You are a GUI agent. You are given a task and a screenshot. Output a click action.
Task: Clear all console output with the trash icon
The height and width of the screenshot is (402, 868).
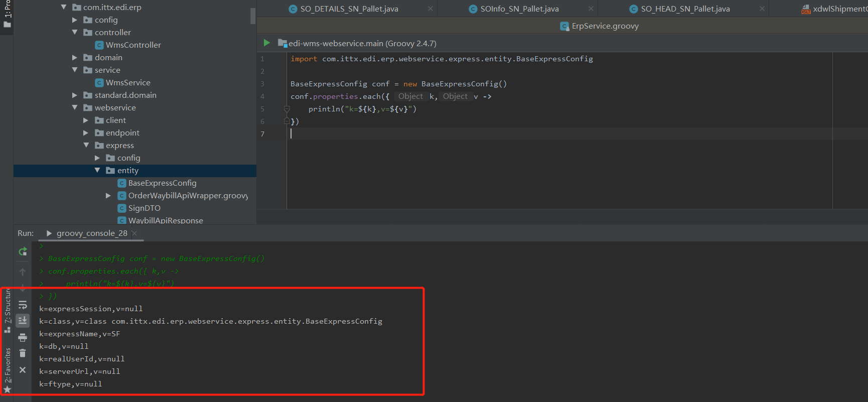[23, 353]
